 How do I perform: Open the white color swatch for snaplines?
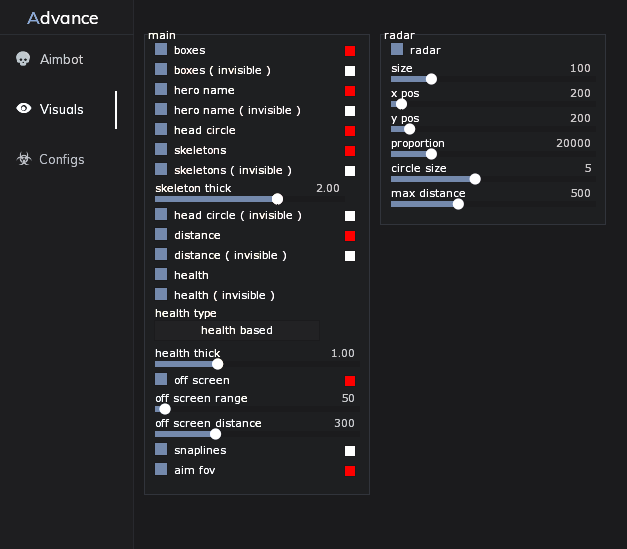coord(350,451)
